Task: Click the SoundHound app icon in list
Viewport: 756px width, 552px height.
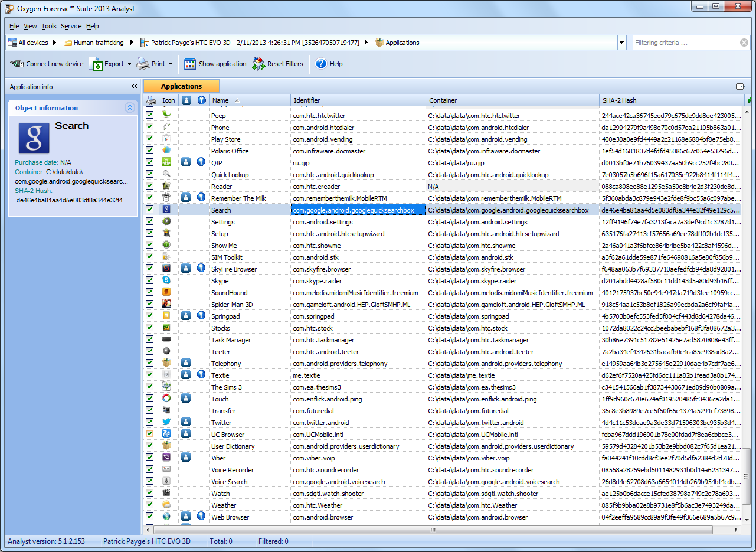Action: tap(166, 292)
